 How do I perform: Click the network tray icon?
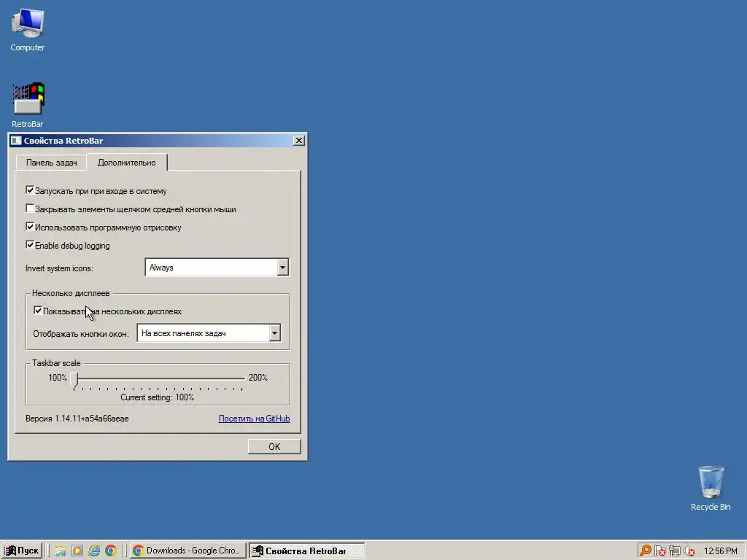(x=675, y=551)
